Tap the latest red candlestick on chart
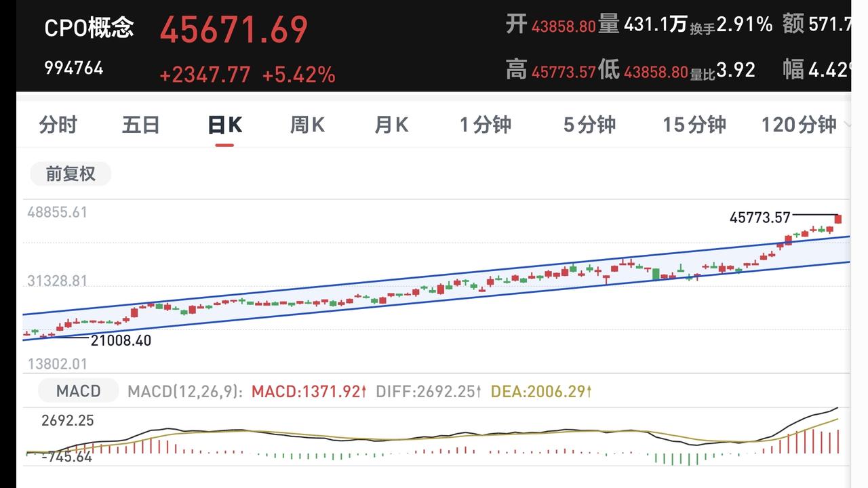This screenshot has height=488, width=868. 839,218
